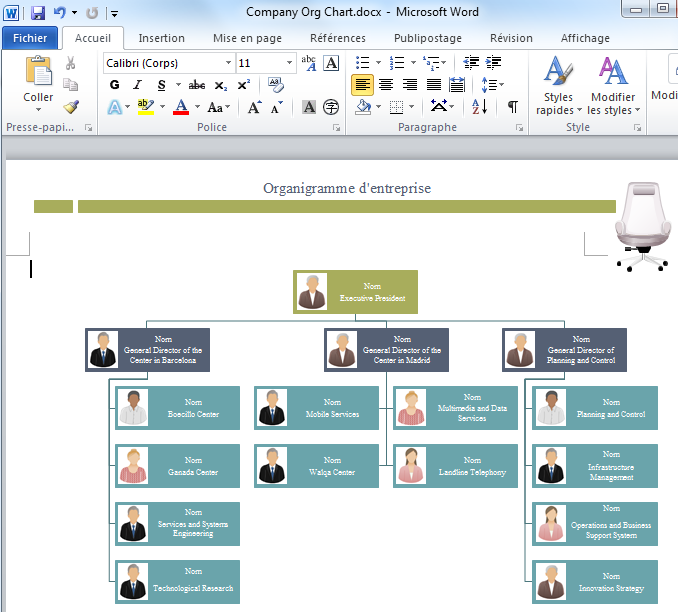Click the multilevel list icon
Viewport: 678px width, 612px height.
(431, 63)
